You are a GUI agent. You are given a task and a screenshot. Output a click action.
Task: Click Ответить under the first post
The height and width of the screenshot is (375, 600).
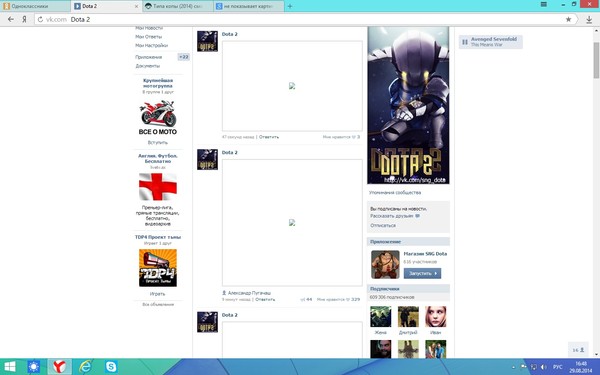pyautogui.click(x=269, y=137)
